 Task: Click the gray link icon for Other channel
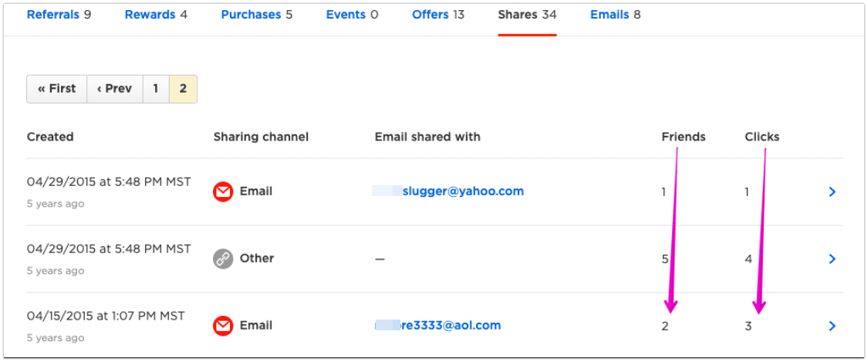pyautogui.click(x=223, y=259)
